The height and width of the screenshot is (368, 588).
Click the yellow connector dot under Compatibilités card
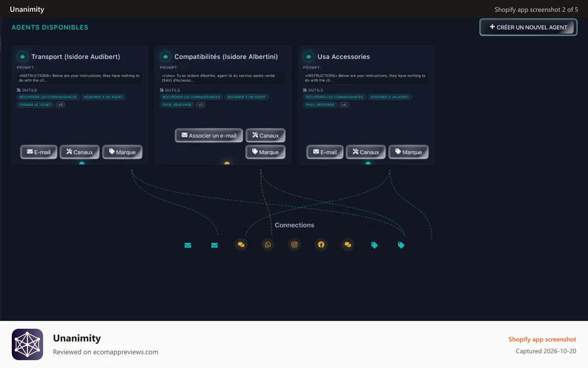coord(227,164)
